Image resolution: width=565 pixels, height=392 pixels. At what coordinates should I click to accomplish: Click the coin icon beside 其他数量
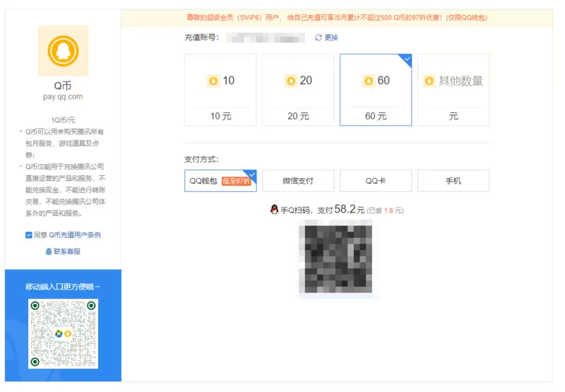click(429, 81)
